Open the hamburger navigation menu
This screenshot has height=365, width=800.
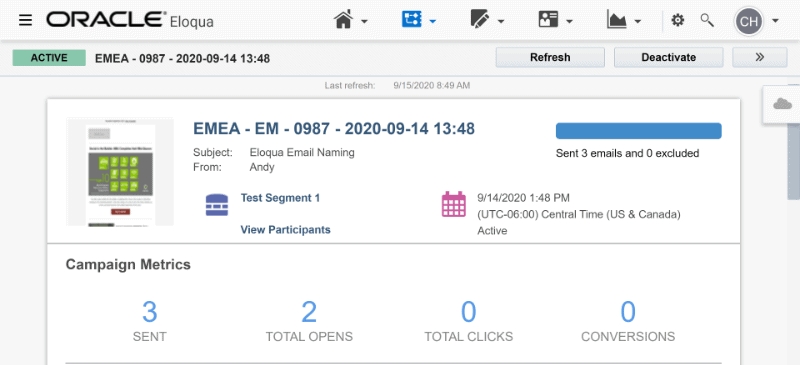26,20
